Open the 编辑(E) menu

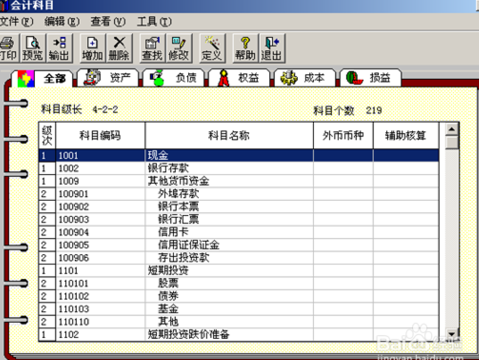point(62,22)
